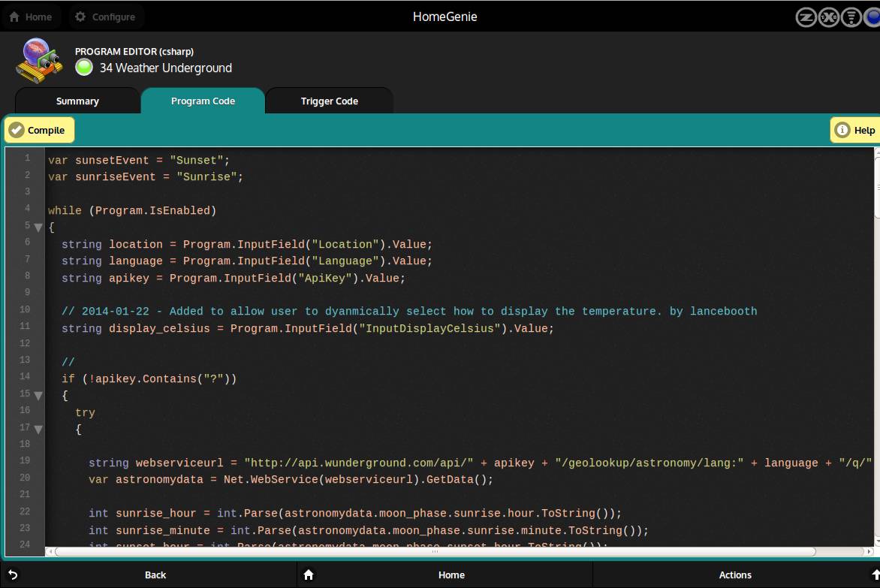This screenshot has width=880, height=588.
Task: Fold the try block at line 17
Action: [38, 430]
